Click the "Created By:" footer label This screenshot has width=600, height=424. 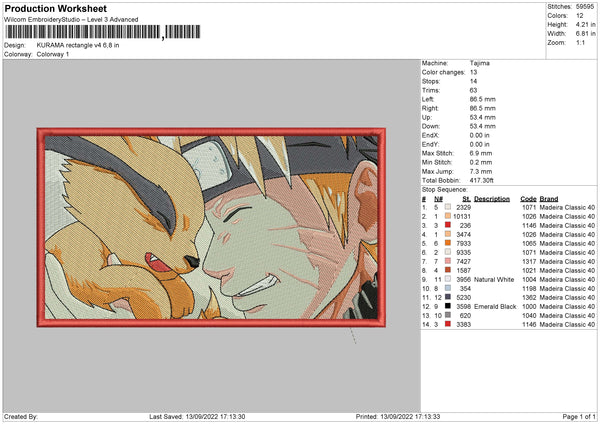(21, 416)
